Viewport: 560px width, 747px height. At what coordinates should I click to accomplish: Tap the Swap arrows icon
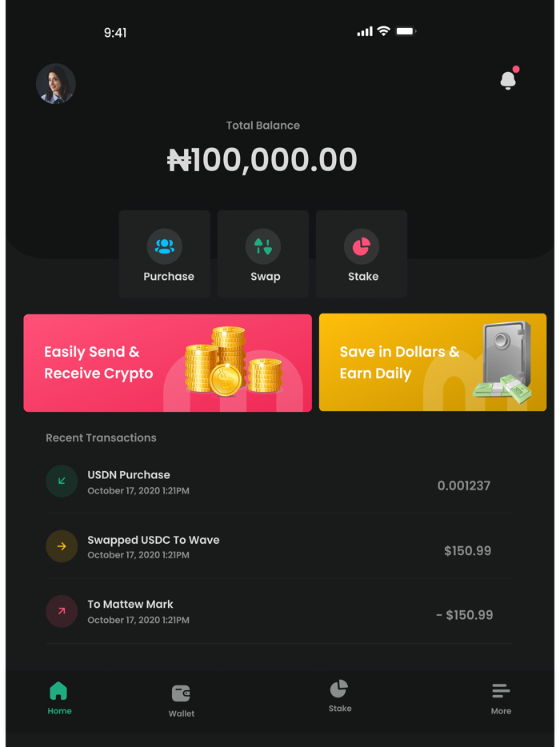pos(263,246)
